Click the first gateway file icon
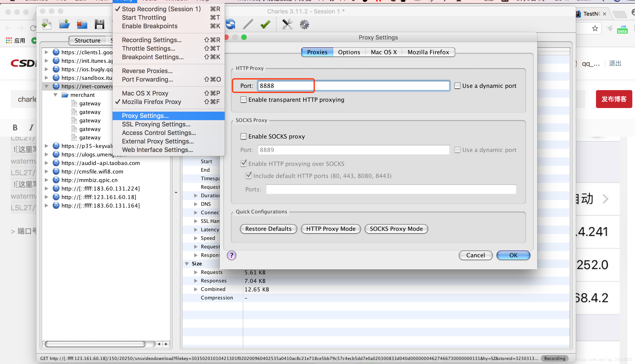The image size is (635, 364). pos(74,104)
